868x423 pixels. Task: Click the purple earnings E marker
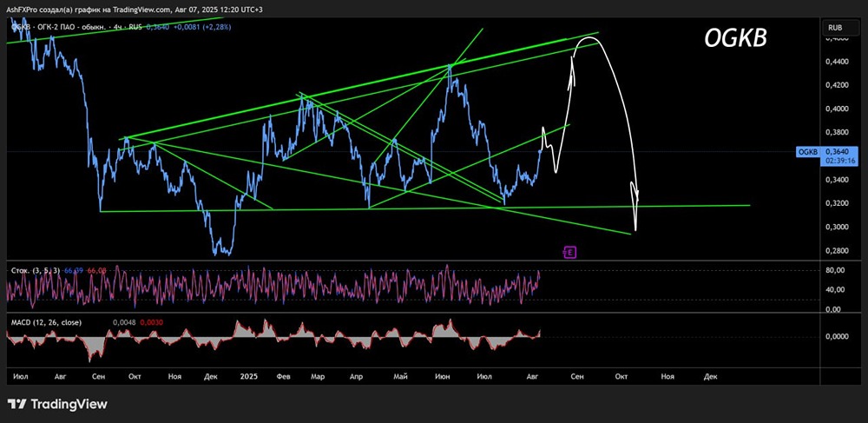coord(569,253)
